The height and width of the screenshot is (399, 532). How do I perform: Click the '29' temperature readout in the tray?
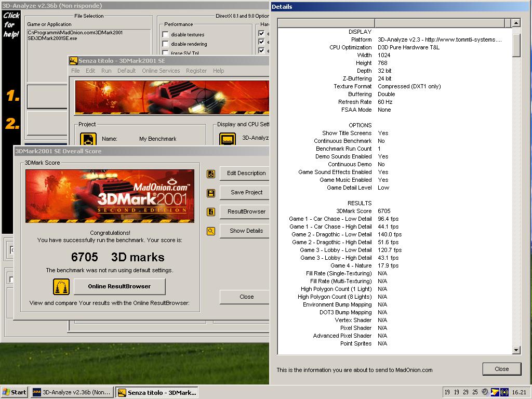(466, 392)
